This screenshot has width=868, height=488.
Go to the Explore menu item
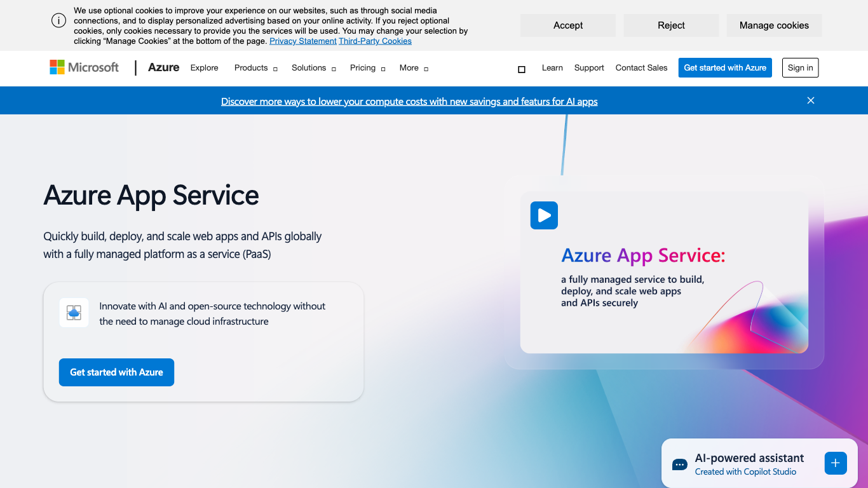205,68
